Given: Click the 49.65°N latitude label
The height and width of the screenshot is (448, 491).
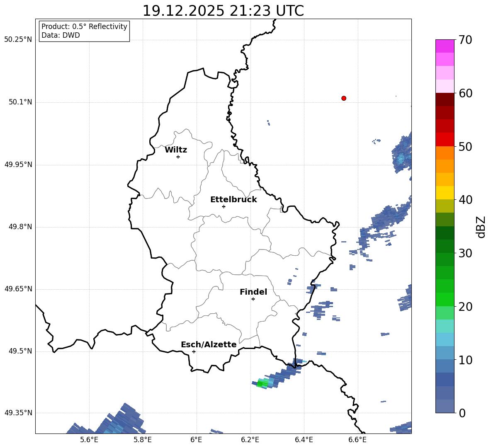Looking at the screenshot, I should 18,289.
